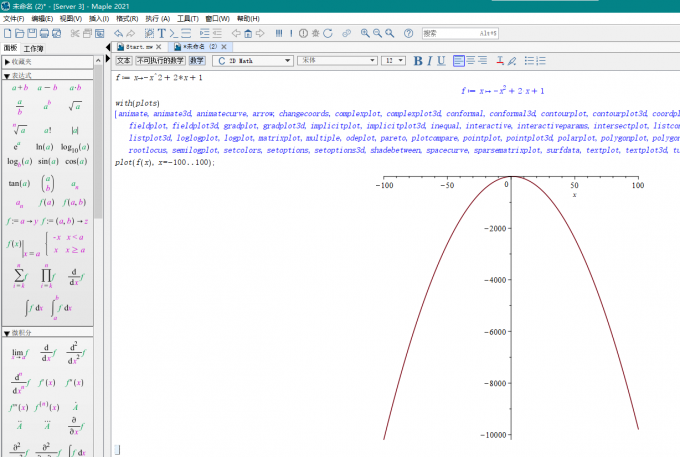Go back with left arrow icon
The height and width of the screenshot is (457, 680).
coord(236,33)
